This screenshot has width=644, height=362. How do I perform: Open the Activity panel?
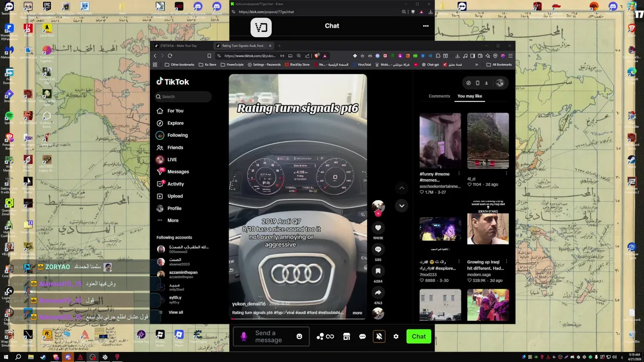coord(170,184)
